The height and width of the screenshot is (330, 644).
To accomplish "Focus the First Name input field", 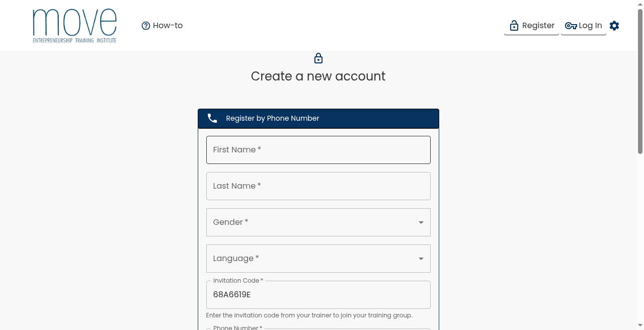I will (x=318, y=150).
